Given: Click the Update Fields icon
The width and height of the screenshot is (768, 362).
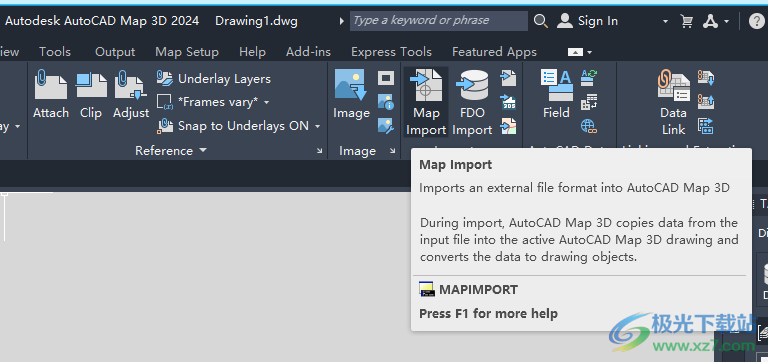Looking at the screenshot, I should click(589, 77).
